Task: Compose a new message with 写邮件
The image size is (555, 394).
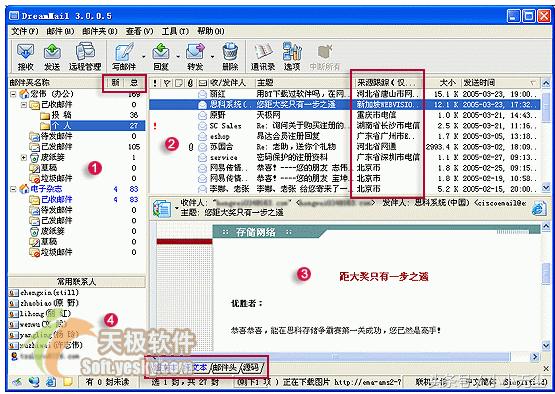Action: point(124,56)
